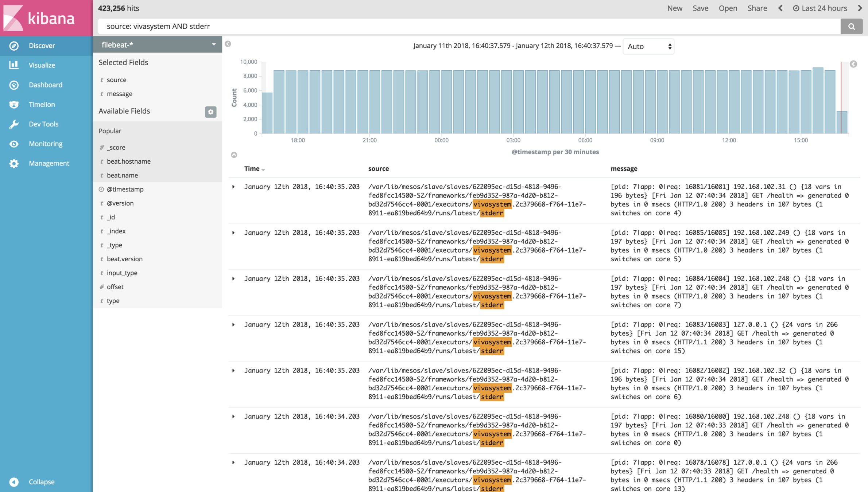Viewport: 868px width, 492px height.
Task: Open the Auto interval dropdown
Action: tap(648, 47)
